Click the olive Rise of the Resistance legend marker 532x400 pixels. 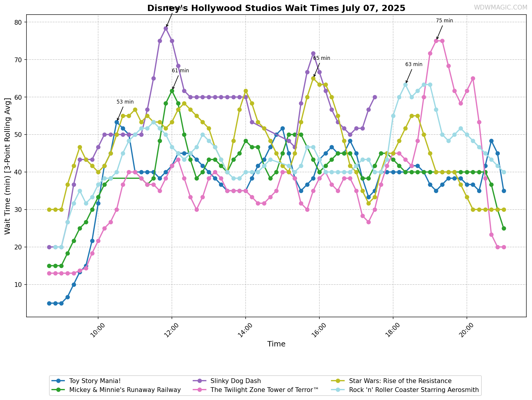338,381
